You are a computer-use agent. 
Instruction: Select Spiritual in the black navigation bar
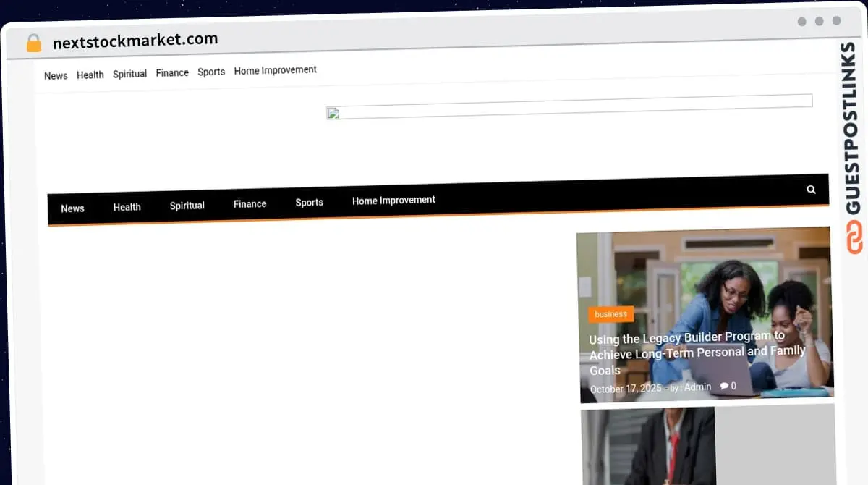187,206
